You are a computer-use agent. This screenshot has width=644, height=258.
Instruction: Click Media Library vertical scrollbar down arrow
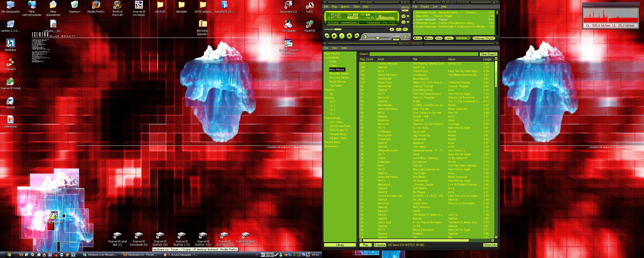[496, 237]
